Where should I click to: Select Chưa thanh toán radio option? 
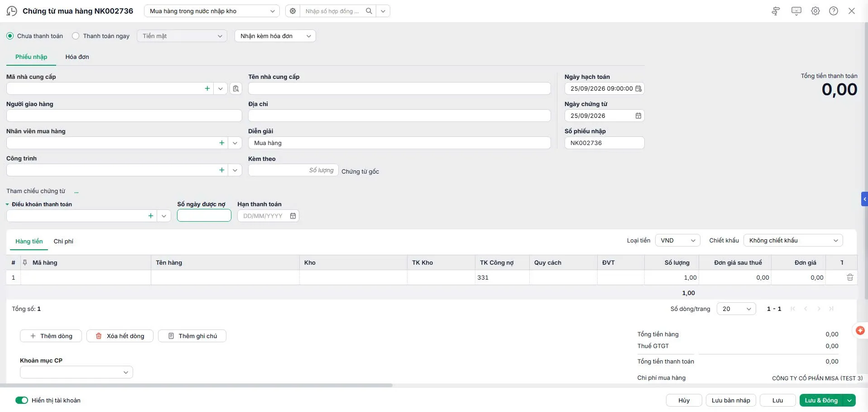pos(10,36)
